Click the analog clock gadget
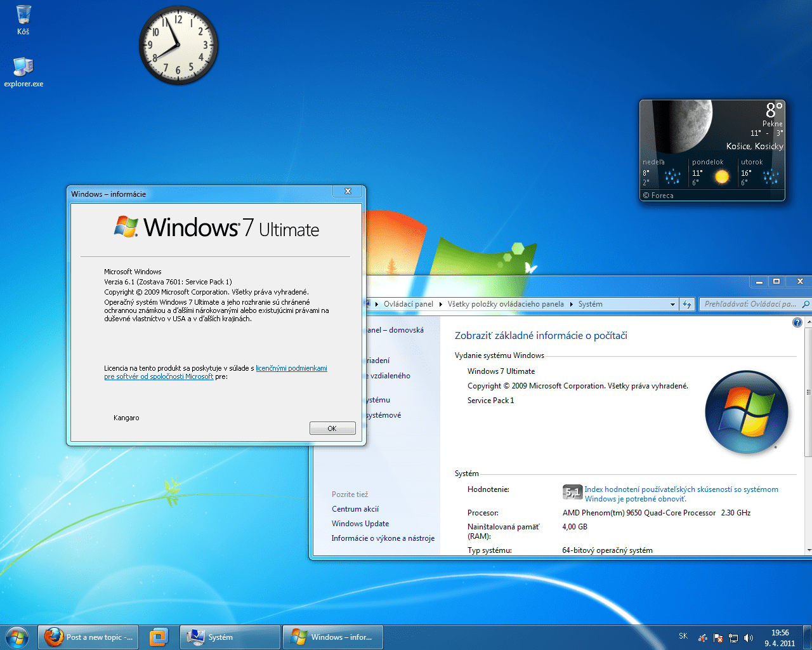This screenshot has width=812, height=650. coord(178,45)
